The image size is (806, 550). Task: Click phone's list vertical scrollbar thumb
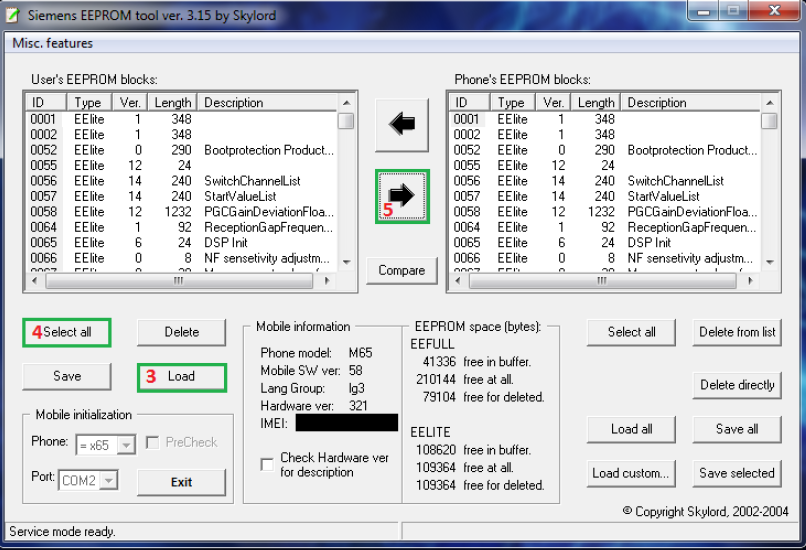click(x=770, y=121)
